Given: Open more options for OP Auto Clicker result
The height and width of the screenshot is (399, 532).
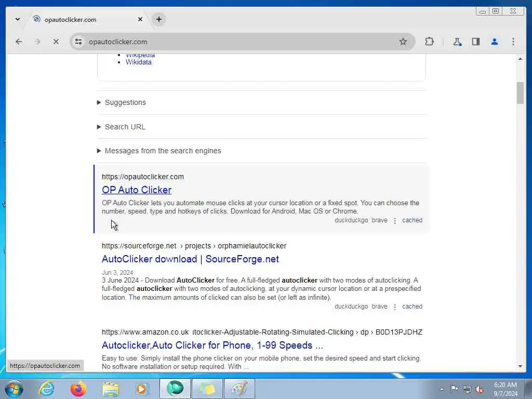Looking at the screenshot, I should 395,220.
